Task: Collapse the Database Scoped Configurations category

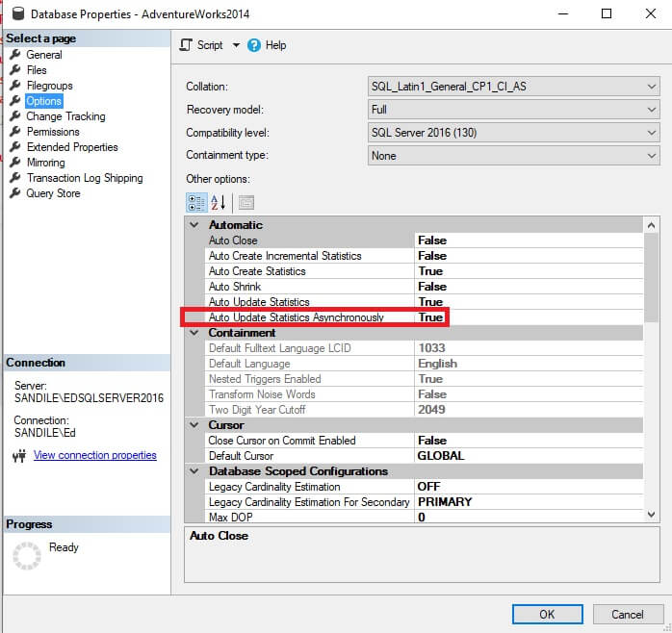Action: coord(194,471)
